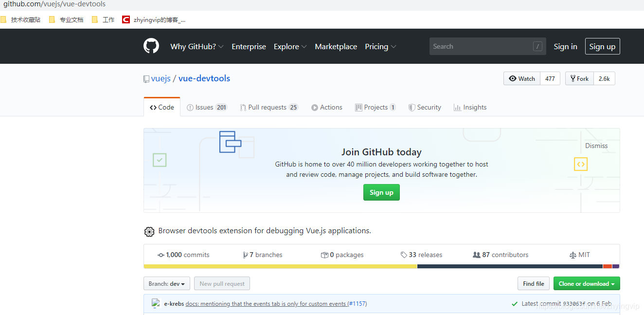Click green Sign up in the banner
This screenshot has width=644, height=315.
coord(381,192)
